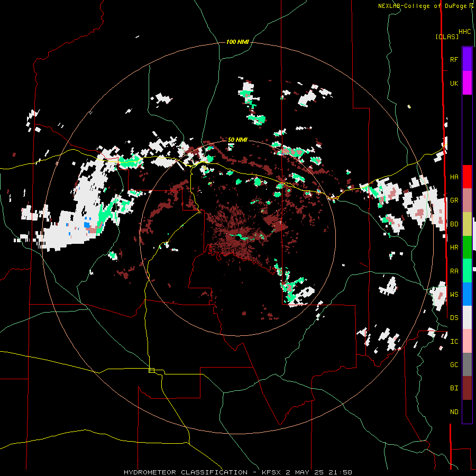The width and height of the screenshot is (476, 476).
Task: Click the WS legend label
Action: pos(454,295)
